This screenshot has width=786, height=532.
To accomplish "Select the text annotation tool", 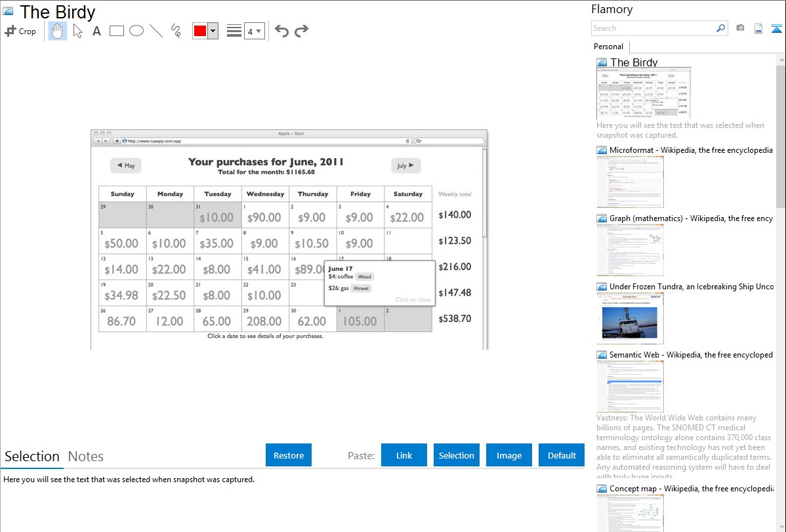I will coord(96,31).
